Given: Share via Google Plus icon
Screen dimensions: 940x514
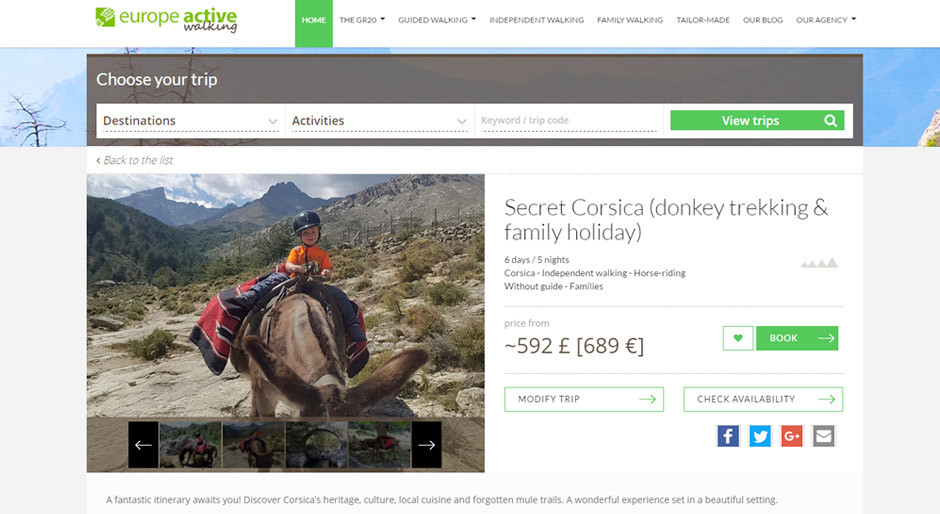Looking at the screenshot, I should coord(791,436).
